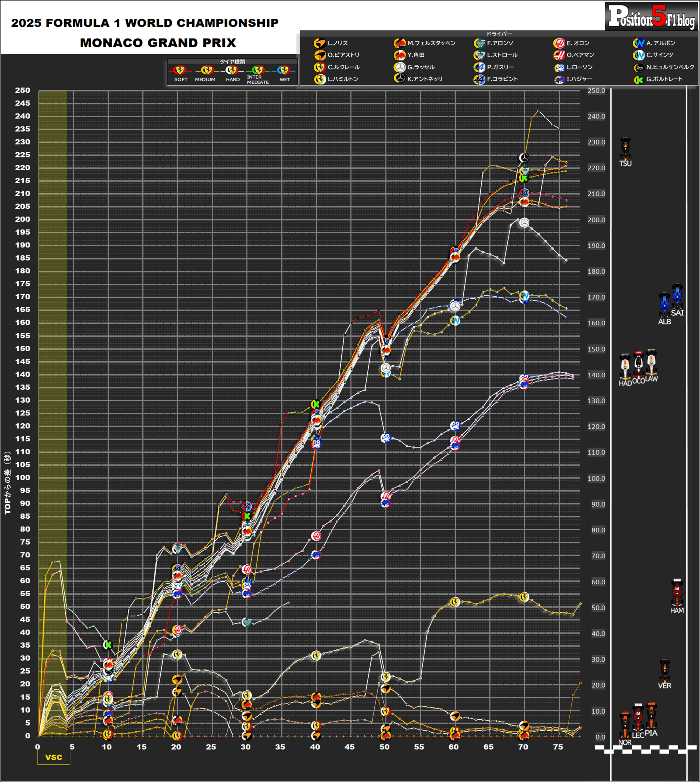This screenshot has height=782, width=700.
Task: Select the Mercedes icon beside K.アントネッリ
Action: click(399, 79)
